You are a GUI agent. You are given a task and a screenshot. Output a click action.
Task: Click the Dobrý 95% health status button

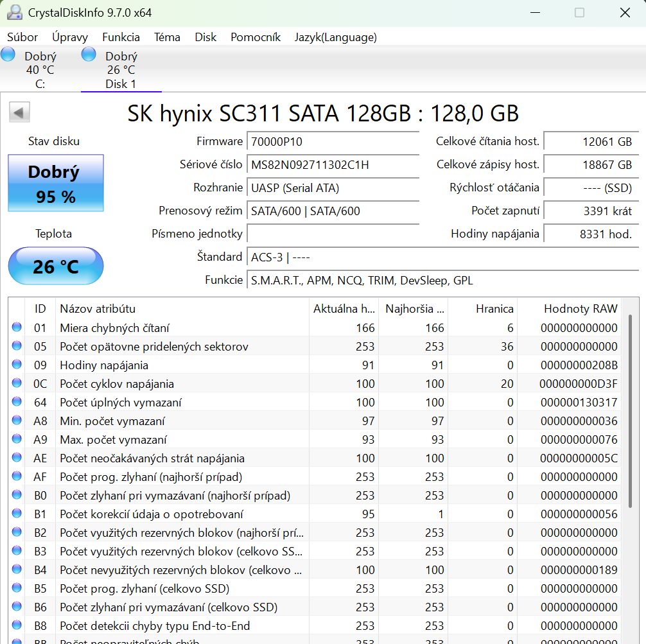(x=55, y=183)
